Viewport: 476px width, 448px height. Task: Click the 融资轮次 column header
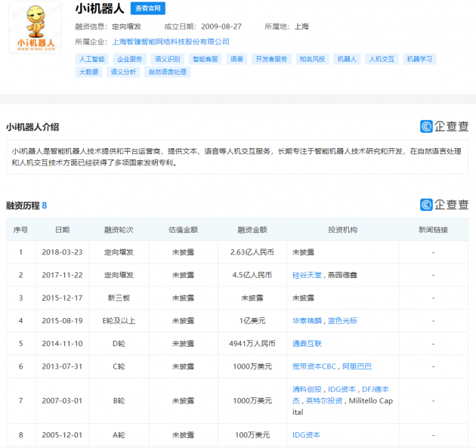click(119, 230)
